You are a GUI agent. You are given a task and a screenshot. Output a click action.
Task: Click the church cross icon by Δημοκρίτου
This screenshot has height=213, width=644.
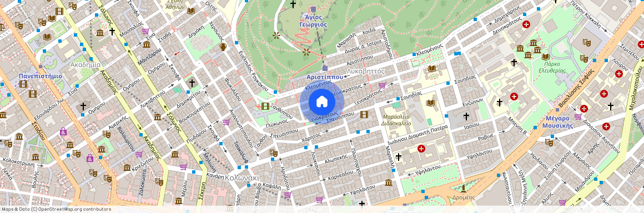click(192, 83)
